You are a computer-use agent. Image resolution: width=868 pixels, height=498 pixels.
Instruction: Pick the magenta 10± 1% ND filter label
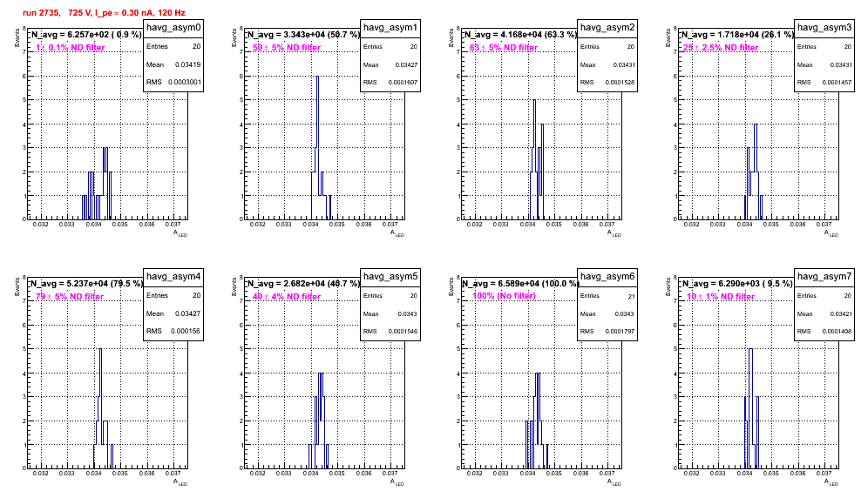(x=721, y=297)
